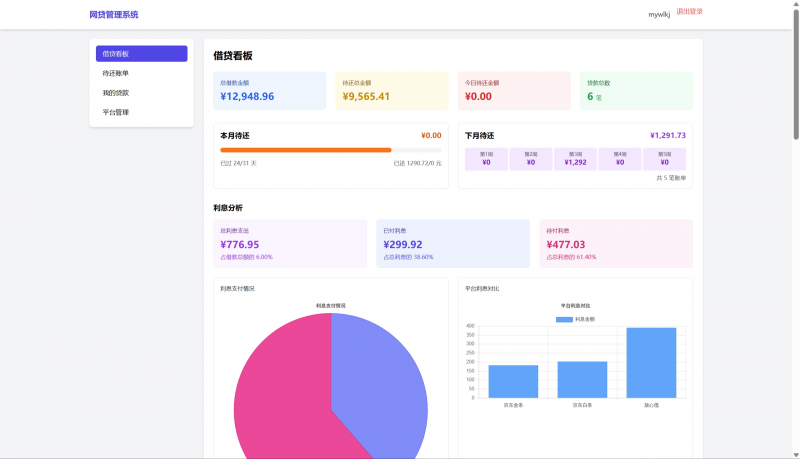This screenshot has height=459, width=800.
Task: Click the 退出登录 logout link
Action: [x=689, y=12]
